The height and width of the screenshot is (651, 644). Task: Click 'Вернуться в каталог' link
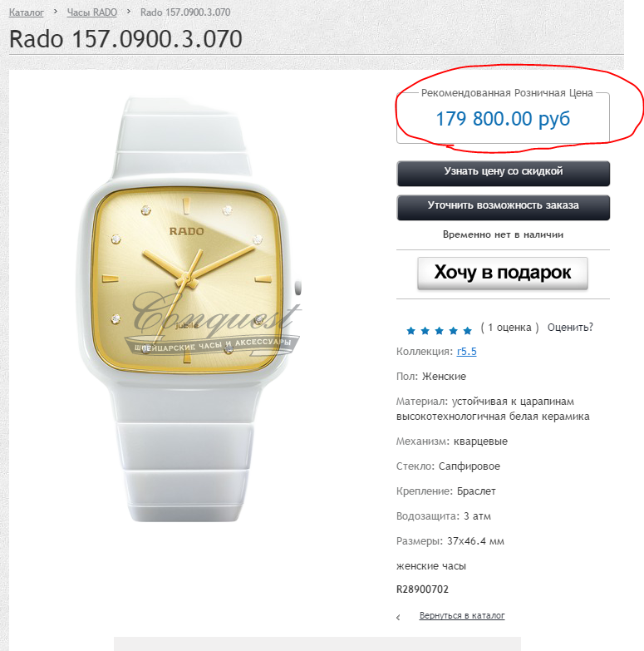(x=462, y=615)
